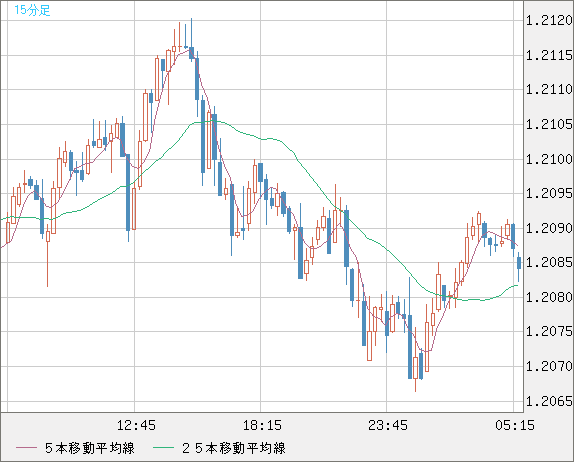574x462 pixels.
Task: Click the 1.2090 price axis label
Action: point(549,228)
